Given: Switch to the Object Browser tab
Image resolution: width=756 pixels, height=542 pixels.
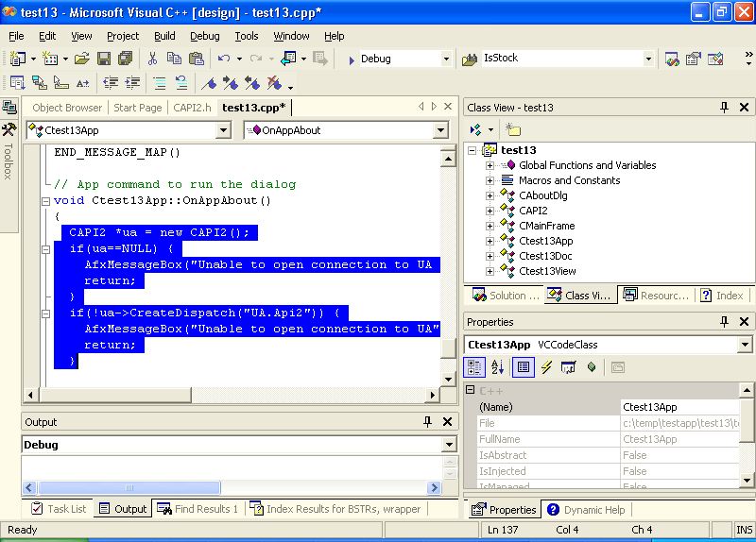Looking at the screenshot, I should coord(67,108).
